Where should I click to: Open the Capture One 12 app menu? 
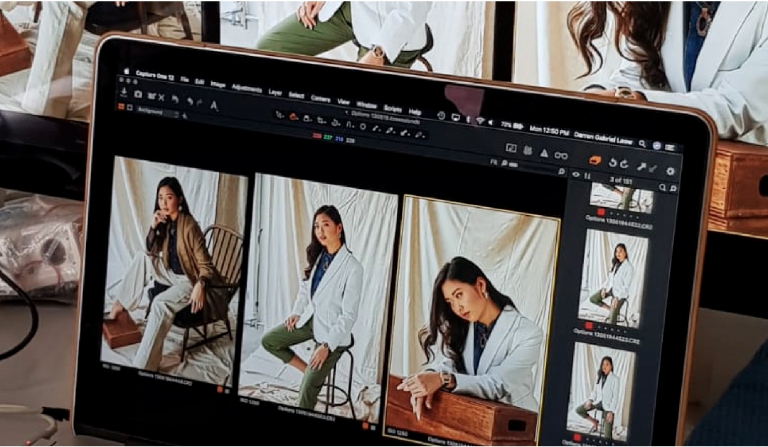[154, 75]
